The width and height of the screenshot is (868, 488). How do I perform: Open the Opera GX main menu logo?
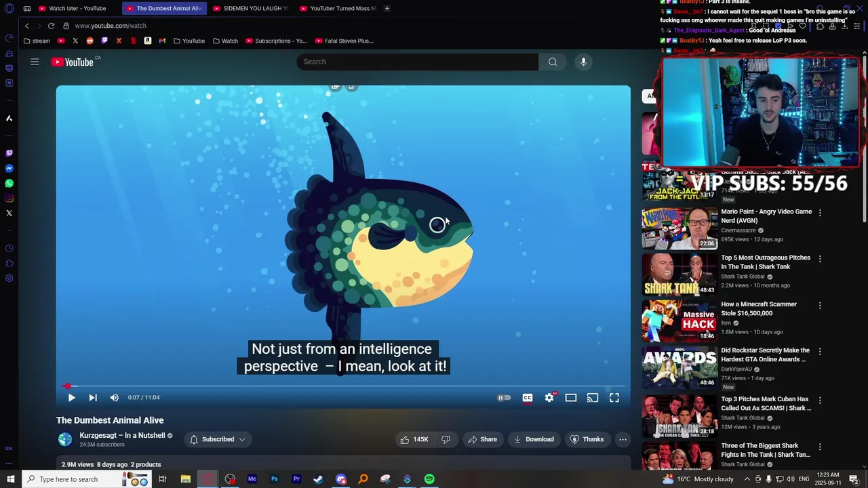[x=9, y=9]
